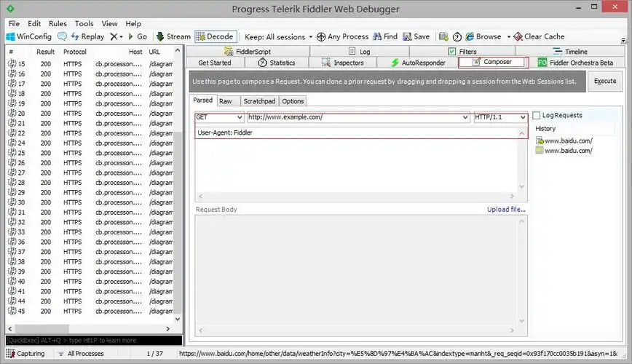The width and height of the screenshot is (632, 364).
Task: Toggle the Decode button
Action: click(215, 36)
